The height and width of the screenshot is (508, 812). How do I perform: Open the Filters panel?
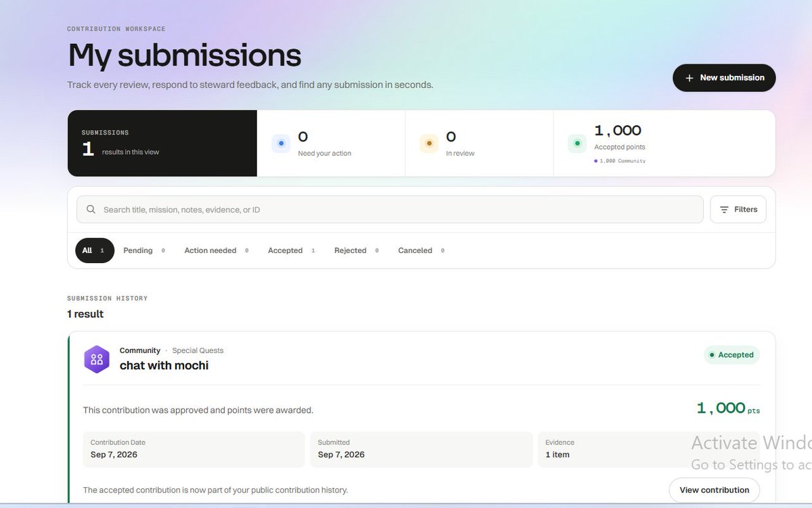738,210
